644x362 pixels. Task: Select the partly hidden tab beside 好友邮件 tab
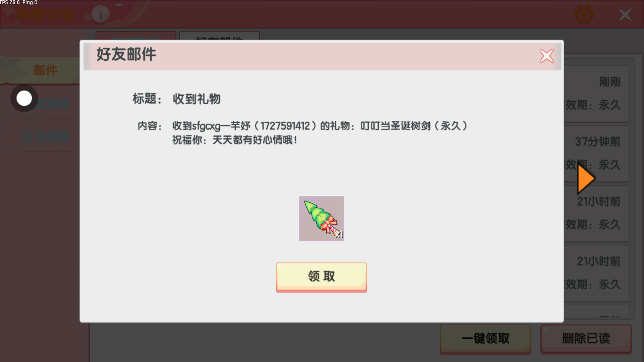tap(136, 36)
